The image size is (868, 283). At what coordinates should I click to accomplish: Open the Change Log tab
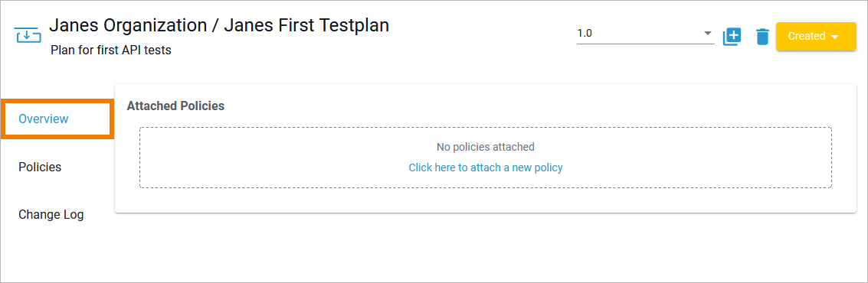pos(51,214)
